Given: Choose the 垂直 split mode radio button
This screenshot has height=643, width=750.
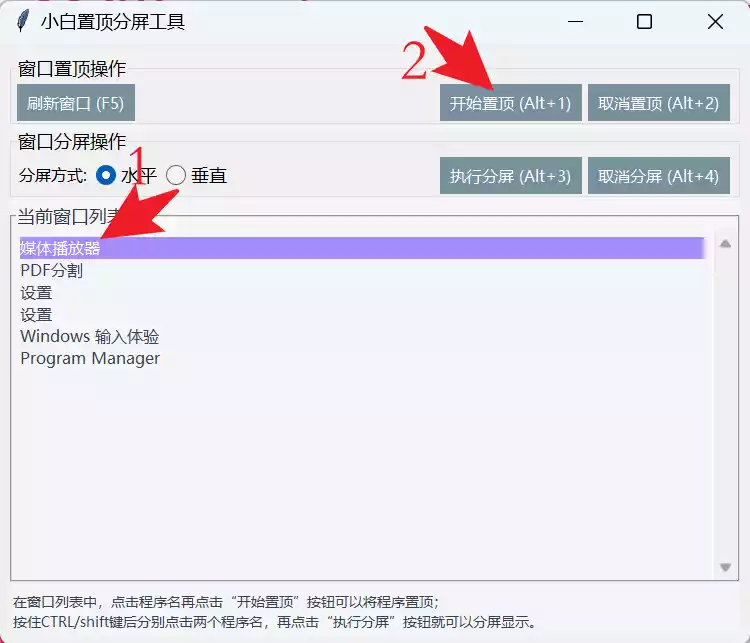Looking at the screenshot, I should click(x=177, y=176).
